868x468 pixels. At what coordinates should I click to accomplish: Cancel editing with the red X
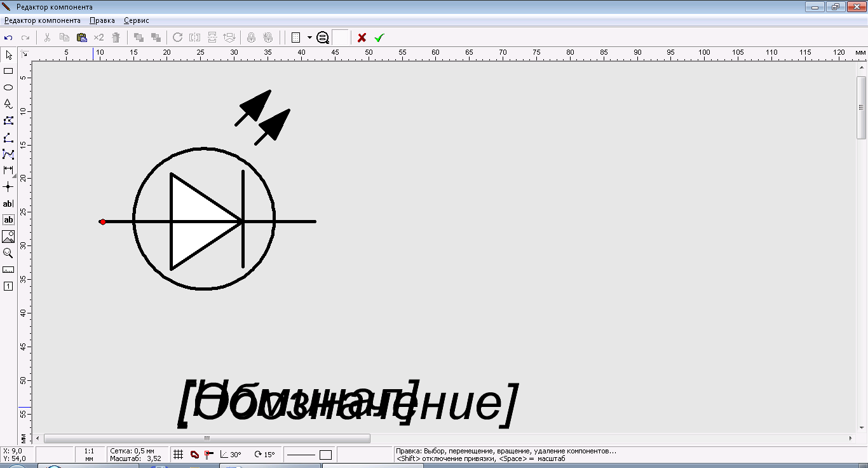pyautogui.click(x=362, y=38)
